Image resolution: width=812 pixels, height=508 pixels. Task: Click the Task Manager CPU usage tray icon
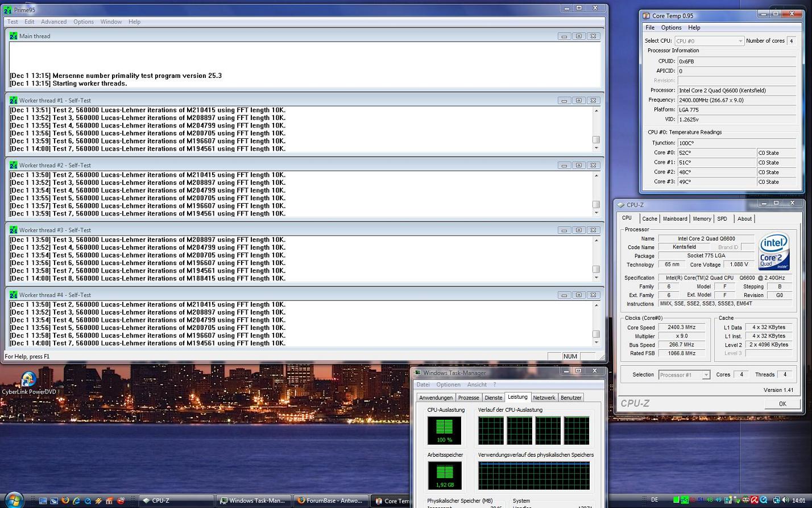point(676,501)
